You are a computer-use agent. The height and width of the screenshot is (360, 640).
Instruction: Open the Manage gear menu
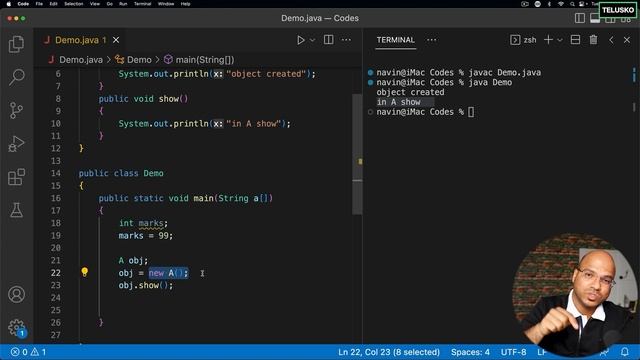pos(16,327)
